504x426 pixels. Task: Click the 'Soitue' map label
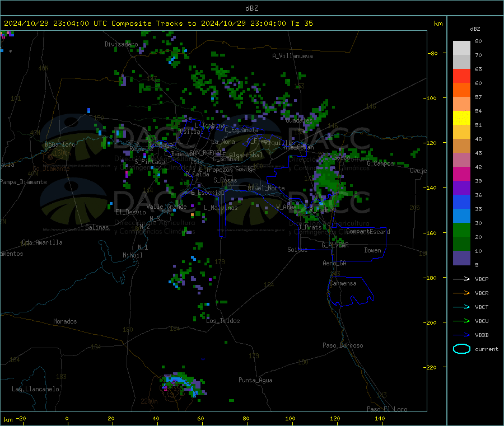pyautogui.click(x=297, y=250)
